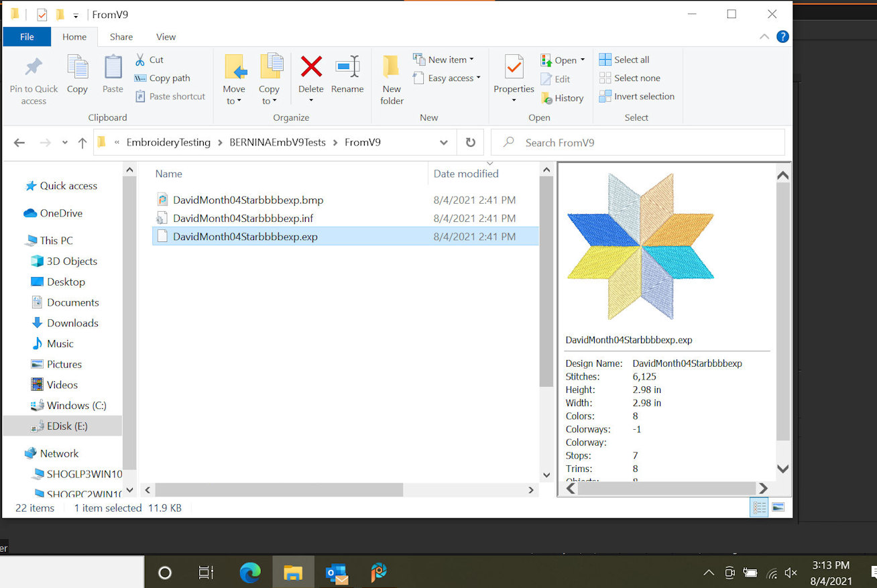Click Invert selection
The image size is (877, 588).
637,96
